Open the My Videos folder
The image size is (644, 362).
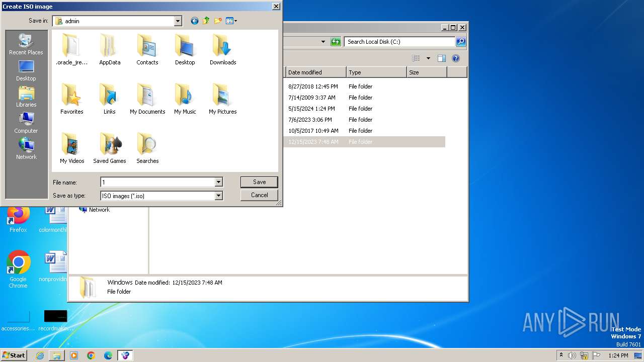[72, 148]
